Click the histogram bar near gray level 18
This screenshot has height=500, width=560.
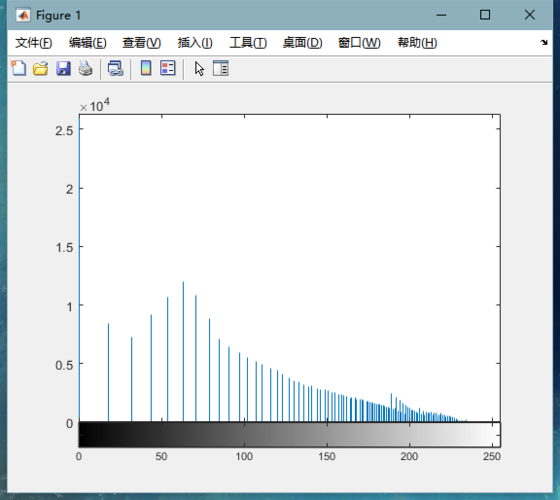[109, 372]
